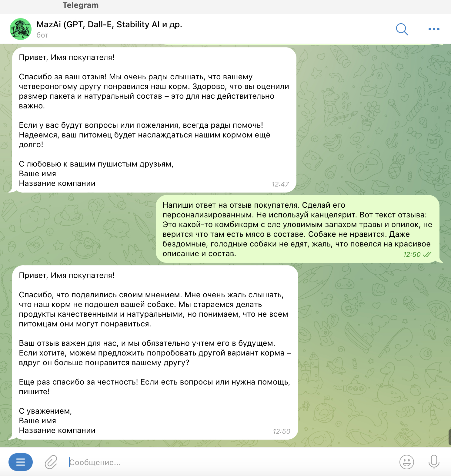Click the double-check read receipt icon

pyautogui.click(x=427, y=254)
